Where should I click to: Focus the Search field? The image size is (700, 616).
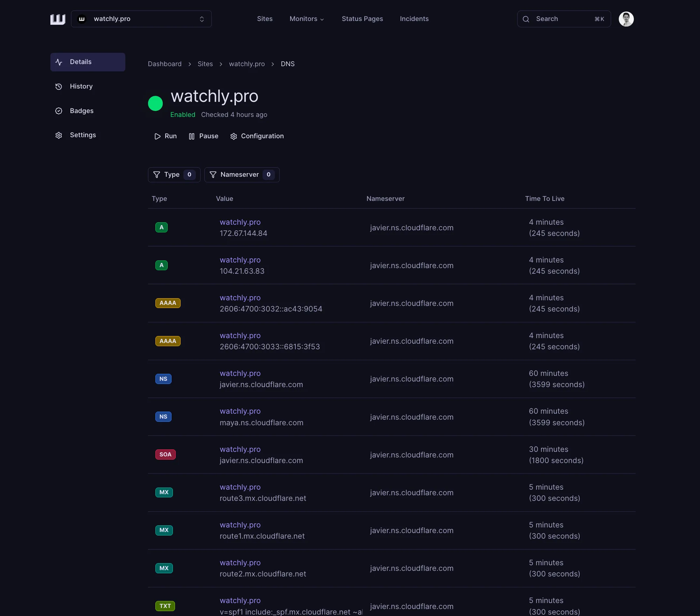tap(563, 19)
